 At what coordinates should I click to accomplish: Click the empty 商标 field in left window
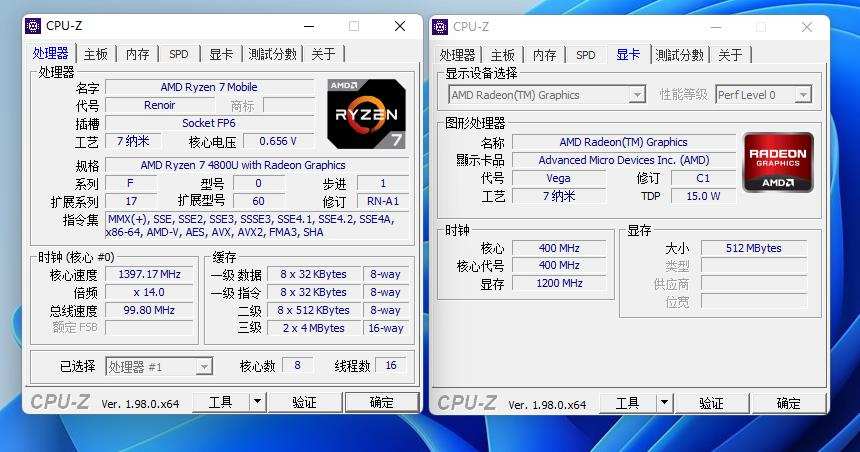coord(288,105)
